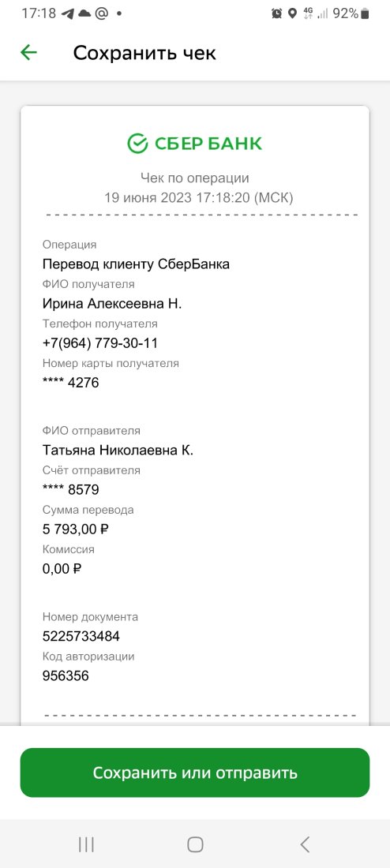Tap the cloud notification icon
Viewport: 390px width, 868px height.
point(84,13)
